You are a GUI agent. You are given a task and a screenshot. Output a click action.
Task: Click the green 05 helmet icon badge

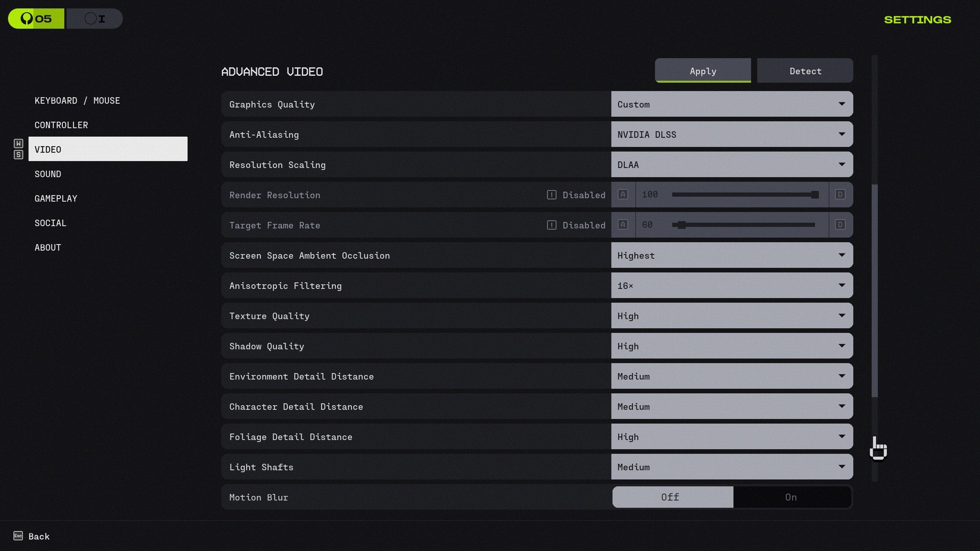tap(36, 19)
